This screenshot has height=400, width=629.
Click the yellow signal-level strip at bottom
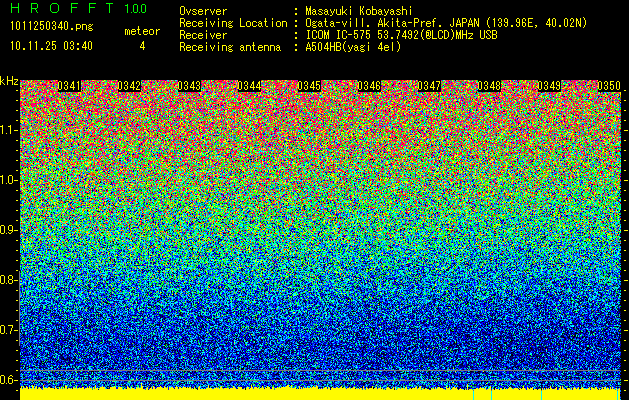click(321, 394)
